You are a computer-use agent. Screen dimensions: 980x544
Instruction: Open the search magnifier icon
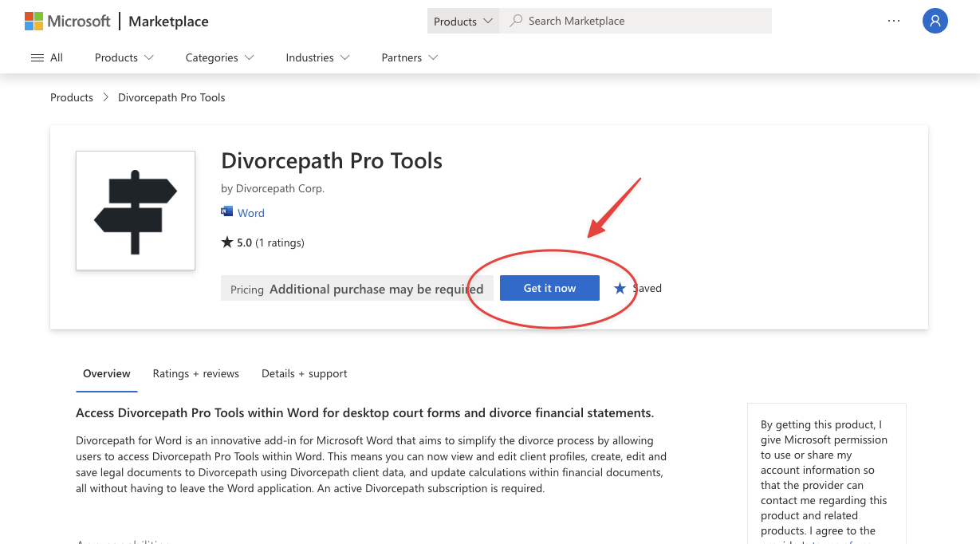[x=515, y=20]
